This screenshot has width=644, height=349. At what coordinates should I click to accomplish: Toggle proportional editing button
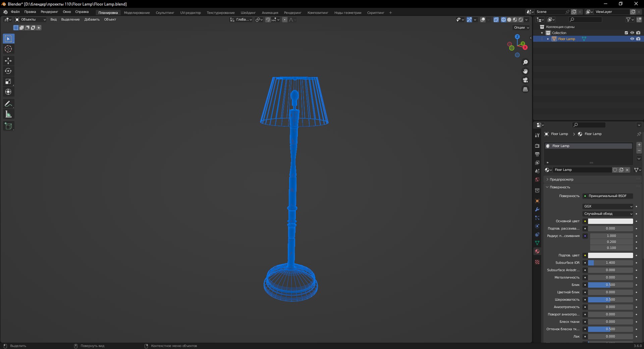[285, 19]
